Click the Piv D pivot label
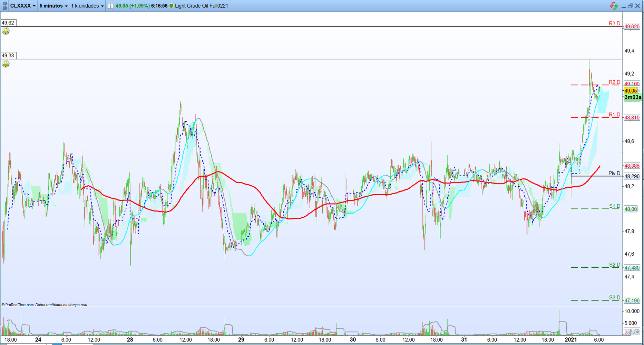The width and height of the screenshot is (644, 345). [614, 173]
